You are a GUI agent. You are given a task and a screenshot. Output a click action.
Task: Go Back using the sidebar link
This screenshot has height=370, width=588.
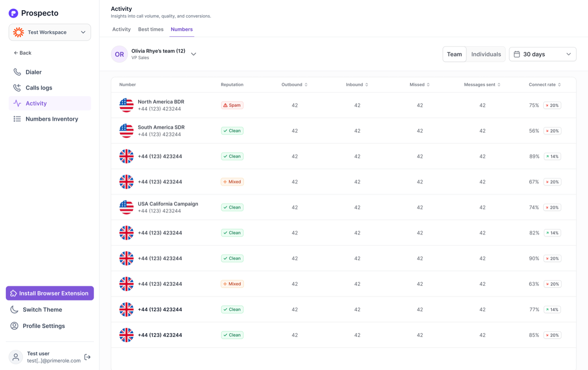coord(23,53)
